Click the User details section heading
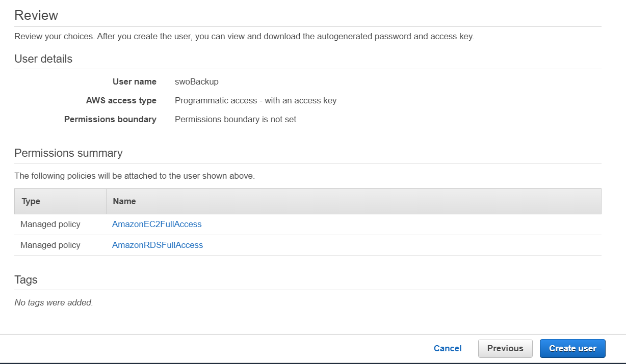The height and width of the screenshot is (364, 626). click(x=43, y=59)
